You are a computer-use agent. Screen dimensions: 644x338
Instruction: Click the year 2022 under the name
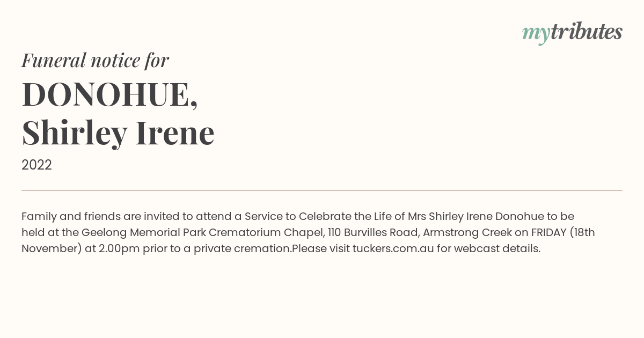36,165
